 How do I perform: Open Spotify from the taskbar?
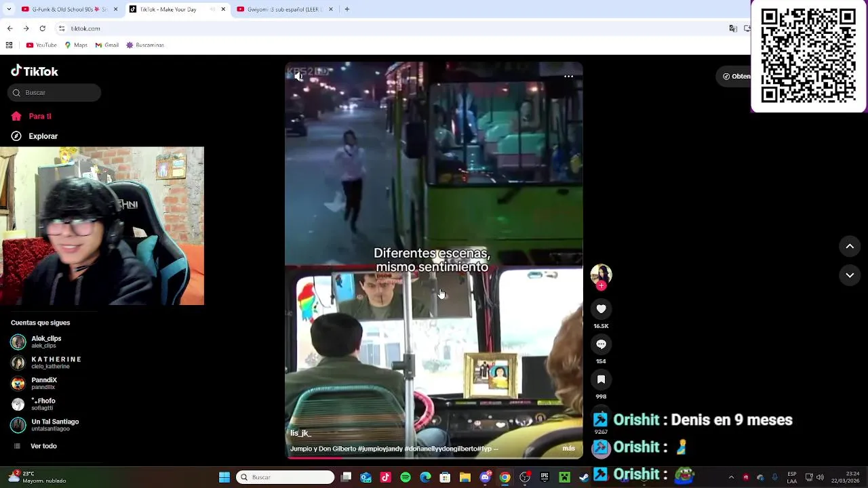tap(406, 478)
